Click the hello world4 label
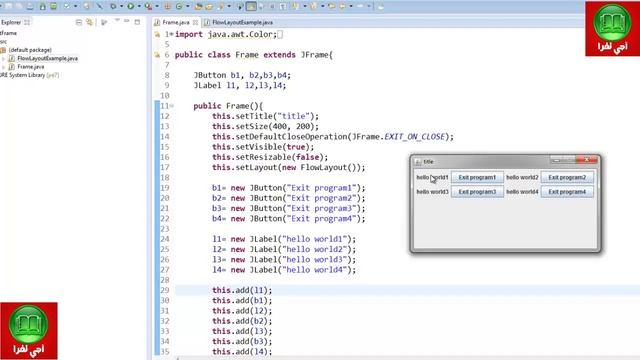640x360 pixels. click(522, 192)
